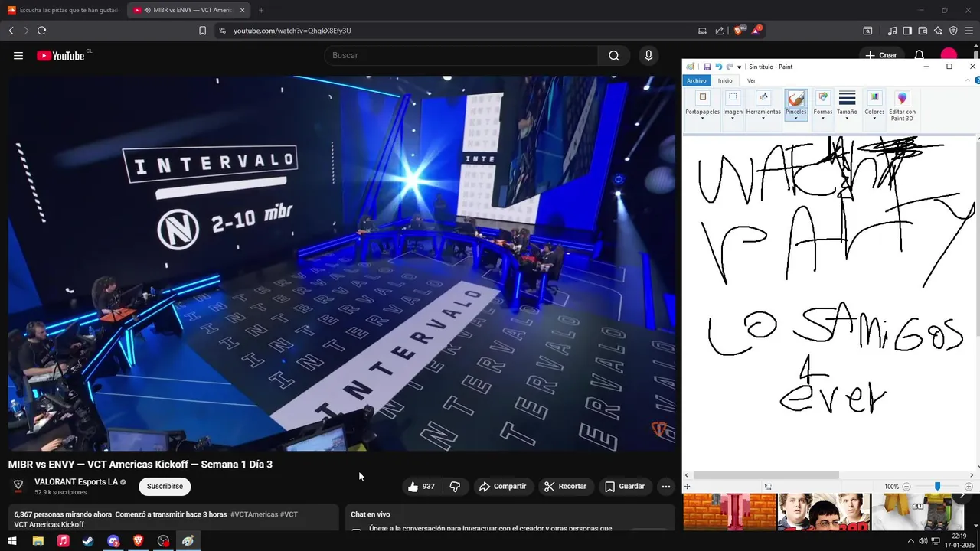Image resolution: width=980 pixels, height=551 pixels.
Task: Click the share page icon in address bar
Action: tap(720, 31)
